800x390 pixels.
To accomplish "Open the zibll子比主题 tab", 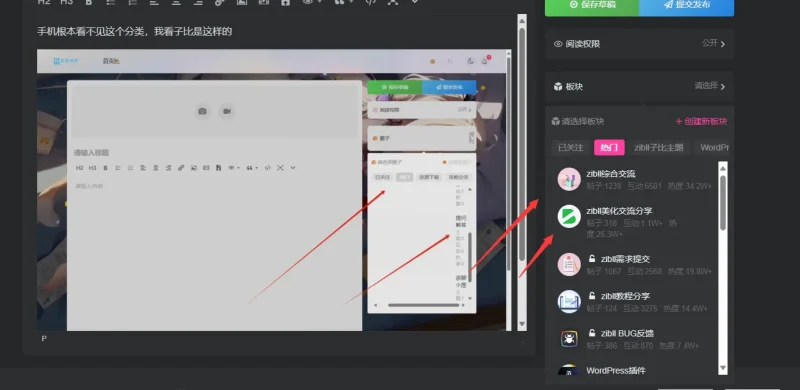I will (x=659, y=148).
